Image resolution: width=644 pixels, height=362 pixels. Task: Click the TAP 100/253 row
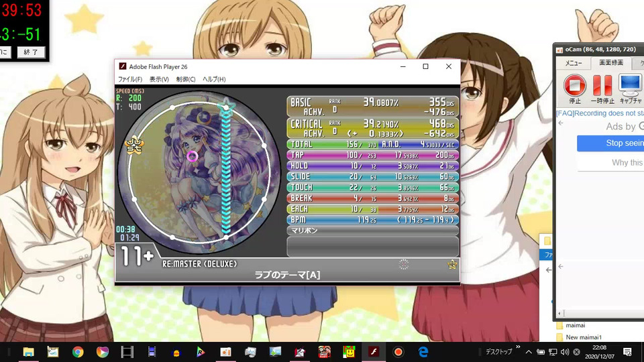(x=372, y=155)
